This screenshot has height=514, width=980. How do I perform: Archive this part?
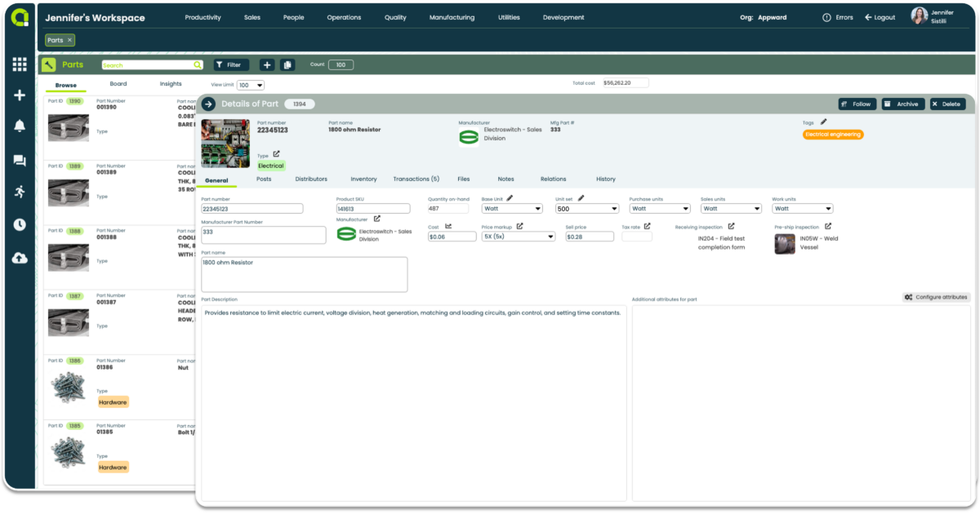tap(902, 104)
